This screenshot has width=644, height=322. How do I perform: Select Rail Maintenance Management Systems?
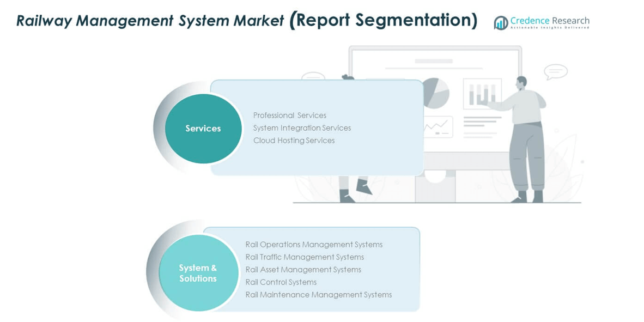pyautogui.click(x=318, y=295)
